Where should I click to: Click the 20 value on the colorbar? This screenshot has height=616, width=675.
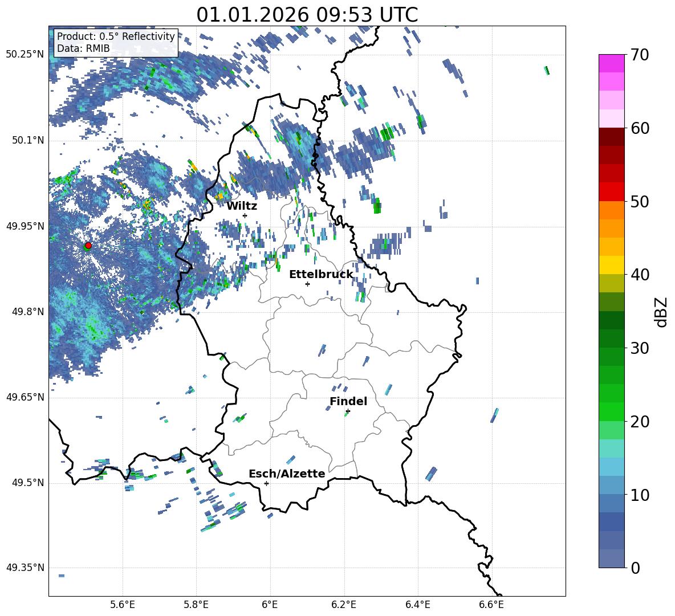(x=639, y=422)
